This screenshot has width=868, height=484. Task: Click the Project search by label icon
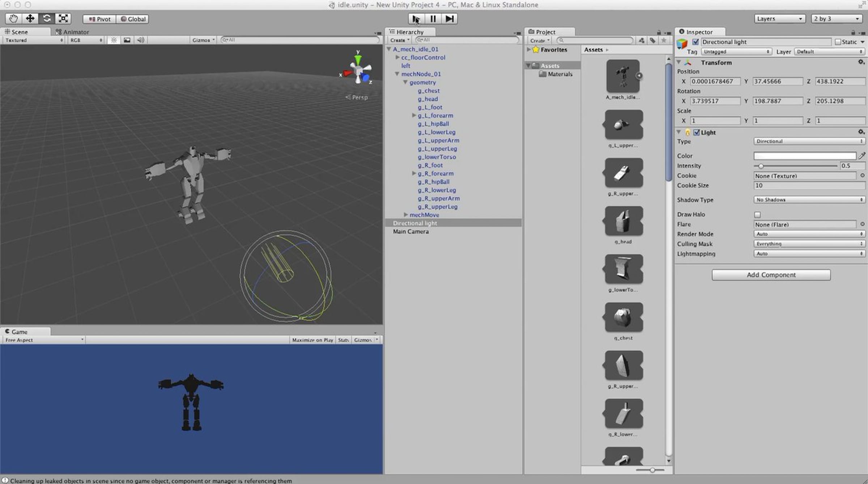pyautogui.click(x=652, y=40)
